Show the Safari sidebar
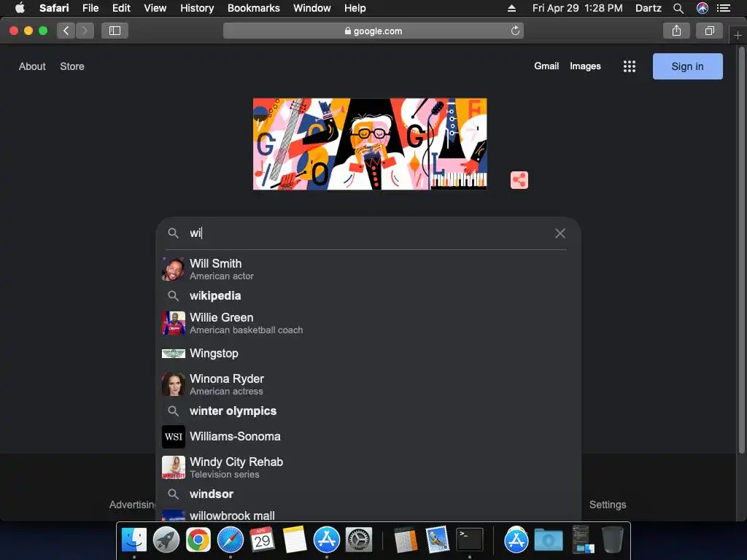Image resolution: width=747 pixels, height=560 pixels. (115, 31)
